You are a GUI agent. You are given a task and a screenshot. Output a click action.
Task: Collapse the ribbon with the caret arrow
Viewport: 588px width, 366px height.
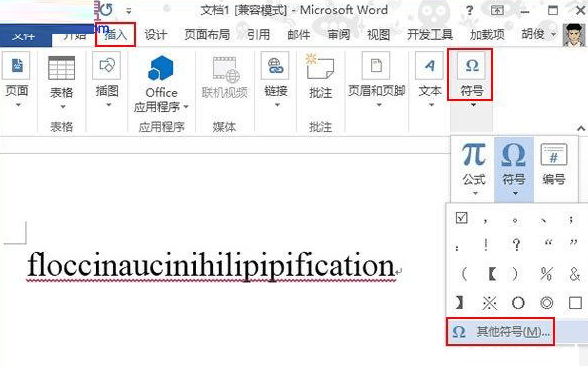click(581, 129)
